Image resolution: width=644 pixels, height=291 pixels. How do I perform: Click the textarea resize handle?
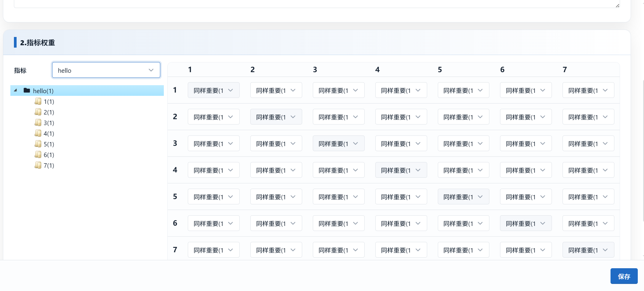coord(617,6)
